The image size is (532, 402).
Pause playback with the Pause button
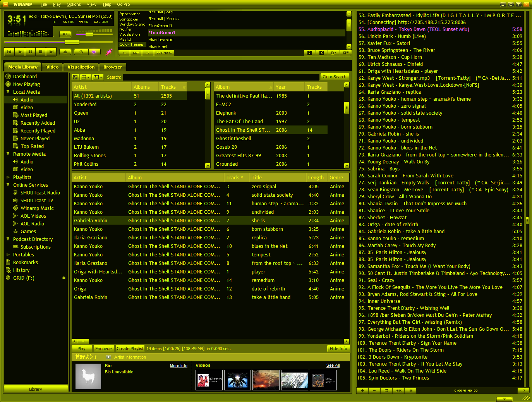pos(30,52)
